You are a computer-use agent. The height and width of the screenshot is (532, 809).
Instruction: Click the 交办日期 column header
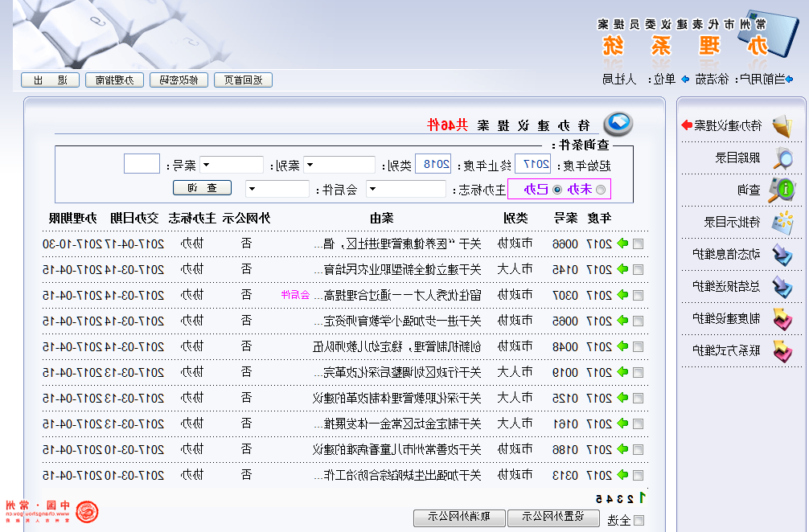click(134, 218)
